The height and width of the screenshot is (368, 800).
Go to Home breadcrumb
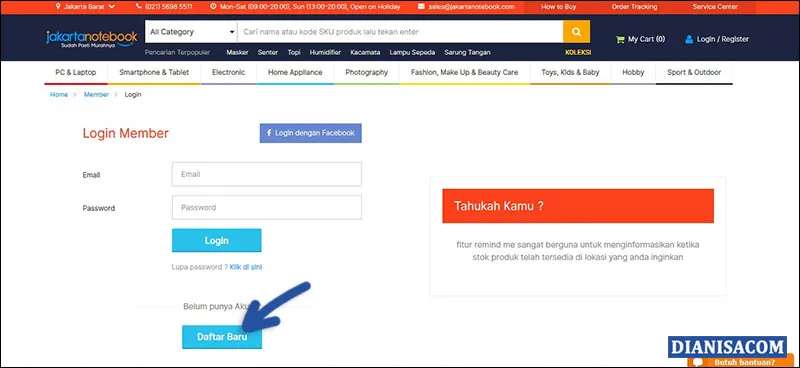59,95
